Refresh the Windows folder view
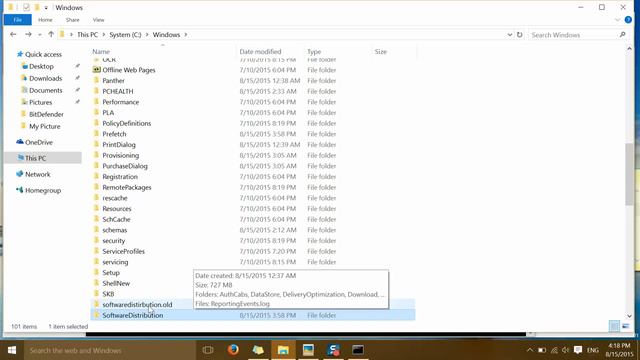This screenshot has height=360, width=640. coord(520,35)
